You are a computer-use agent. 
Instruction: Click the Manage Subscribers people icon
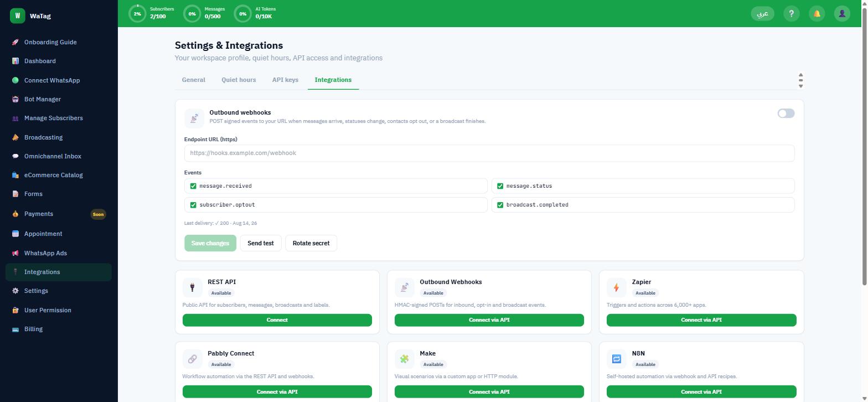coord(15,118)
